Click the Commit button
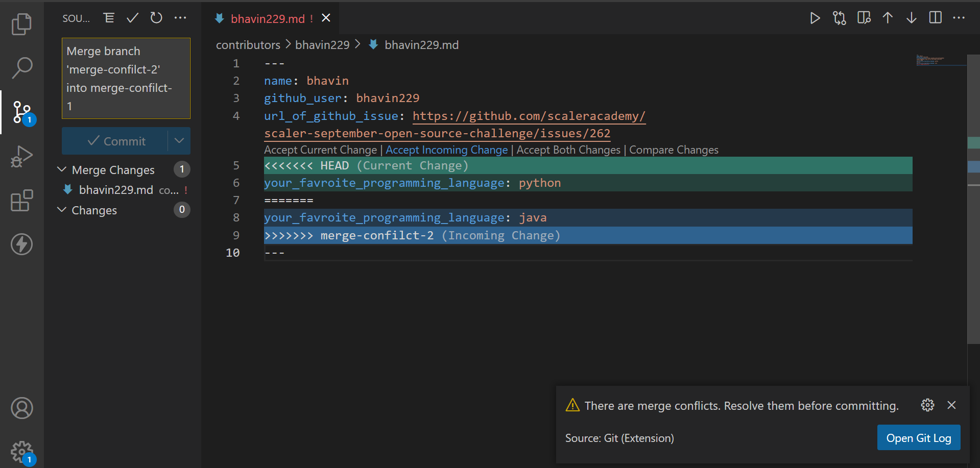Image resolution: width=980 pixels, height=468 pixels. click(117, 141)
